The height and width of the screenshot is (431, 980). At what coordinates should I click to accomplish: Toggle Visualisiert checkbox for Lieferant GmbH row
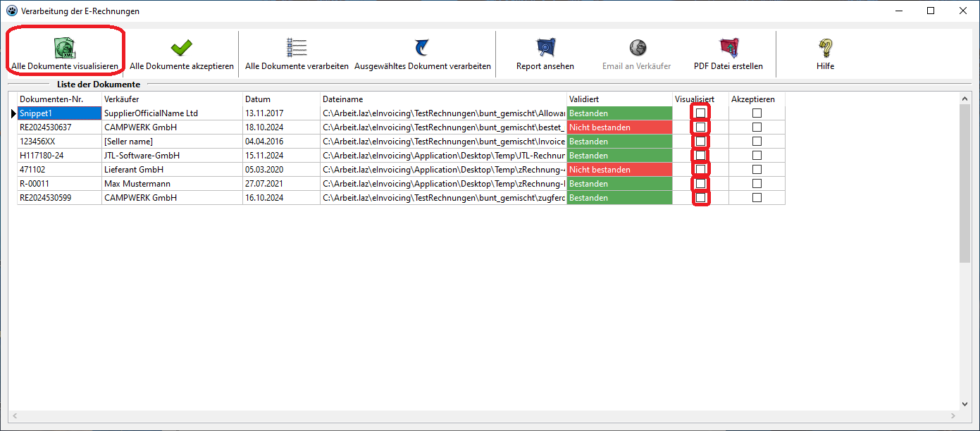pyautogui.click(x=700, y=170)
